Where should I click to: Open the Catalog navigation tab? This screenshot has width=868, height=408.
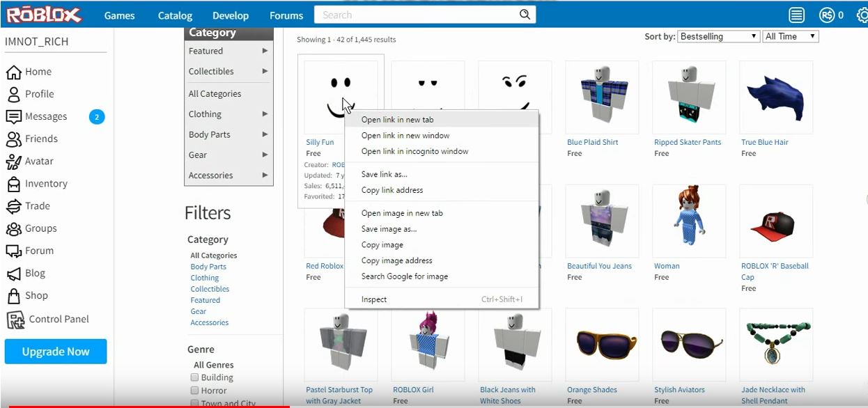point(175,15)
